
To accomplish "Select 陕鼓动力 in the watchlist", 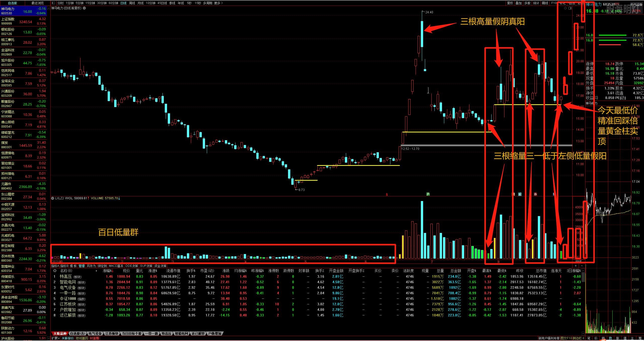I will coord(23,330).
